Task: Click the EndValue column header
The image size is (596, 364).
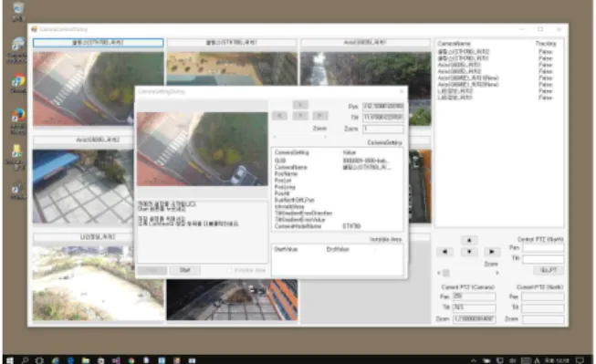Action: pos(338,249)
